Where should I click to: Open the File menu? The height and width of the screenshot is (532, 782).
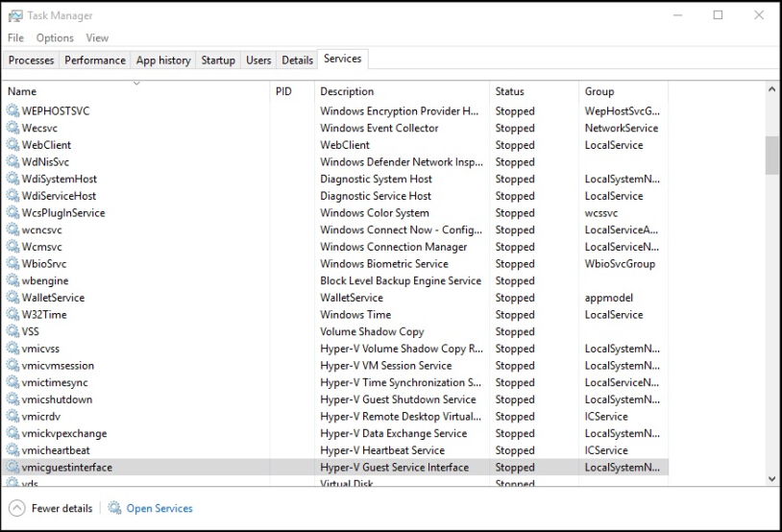pos(15,38)
